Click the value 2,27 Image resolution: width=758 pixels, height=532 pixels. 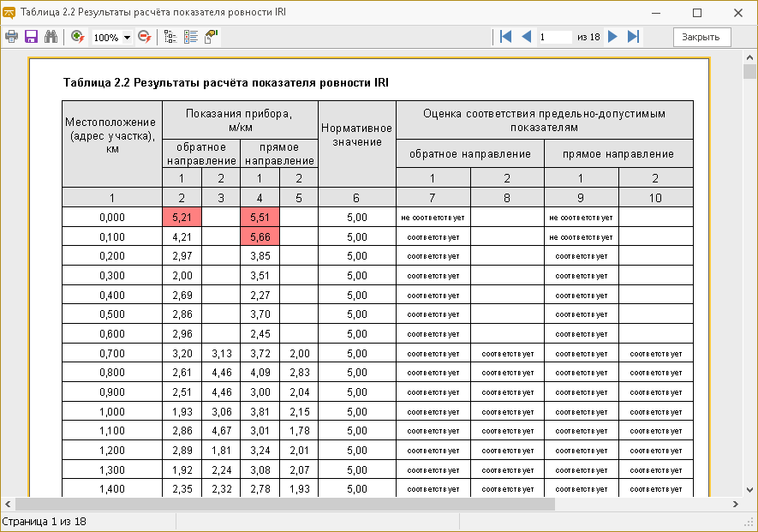click(260, 295)
